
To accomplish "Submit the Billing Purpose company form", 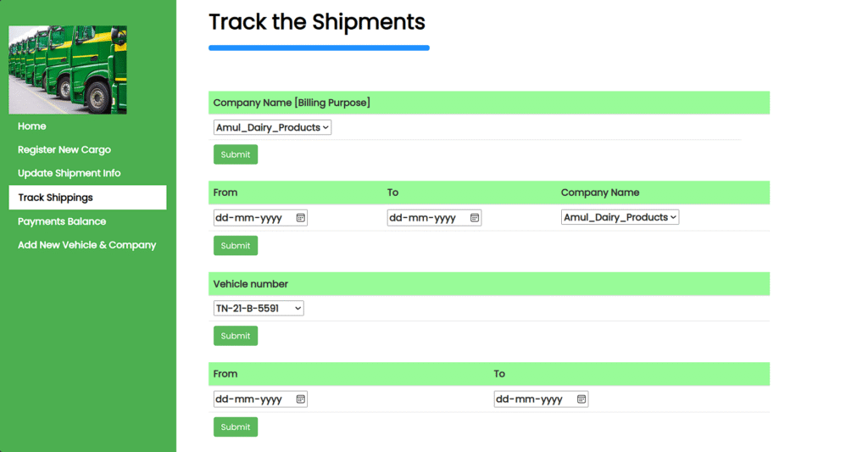I will (x=236, y=154).
